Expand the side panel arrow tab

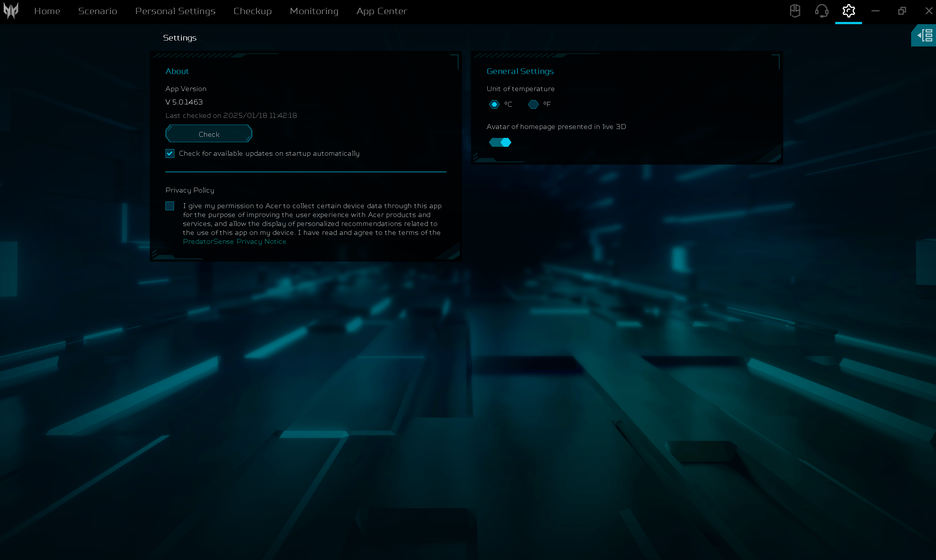tap(923, 35)
